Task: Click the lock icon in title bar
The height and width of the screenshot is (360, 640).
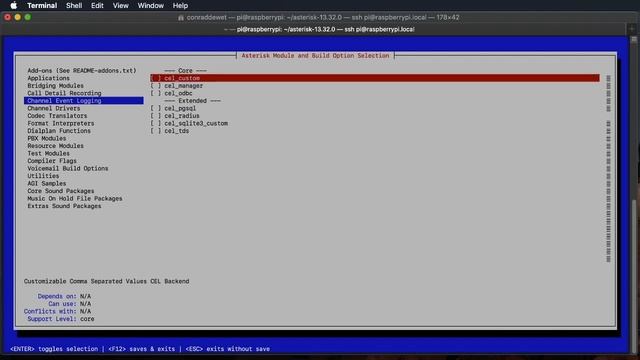Action: [181, 18]
